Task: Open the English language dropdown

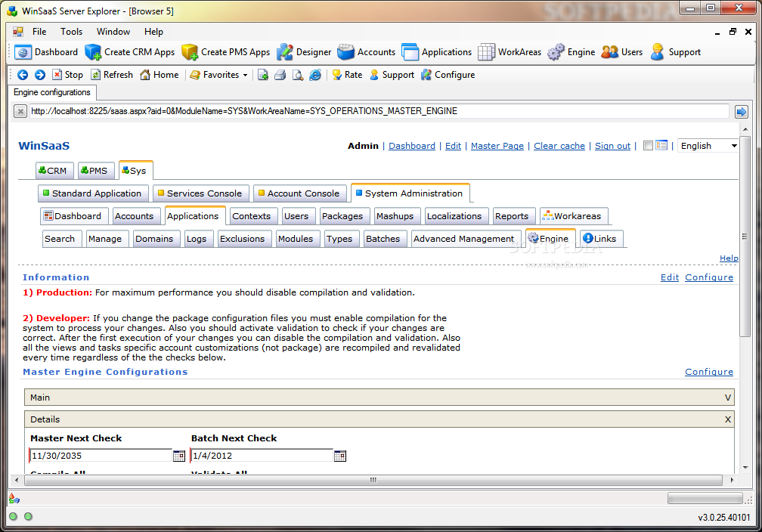Action: 708,146
